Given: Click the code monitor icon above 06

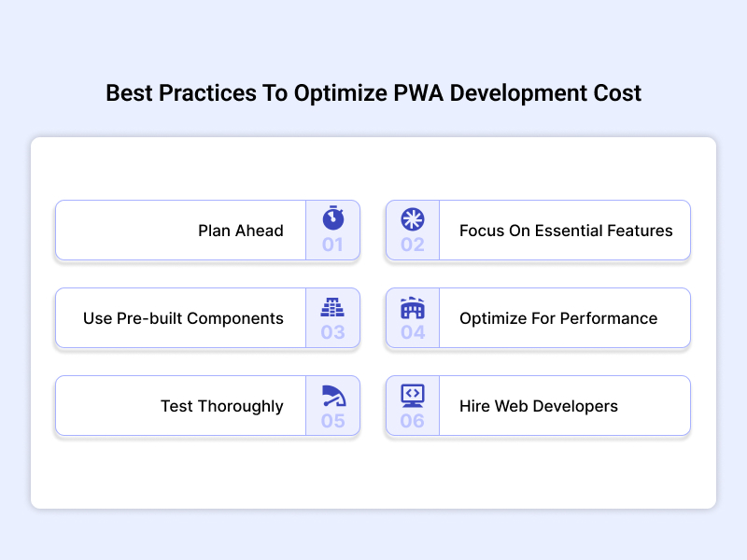Looking at the screenshot, I should click(412, 394).
